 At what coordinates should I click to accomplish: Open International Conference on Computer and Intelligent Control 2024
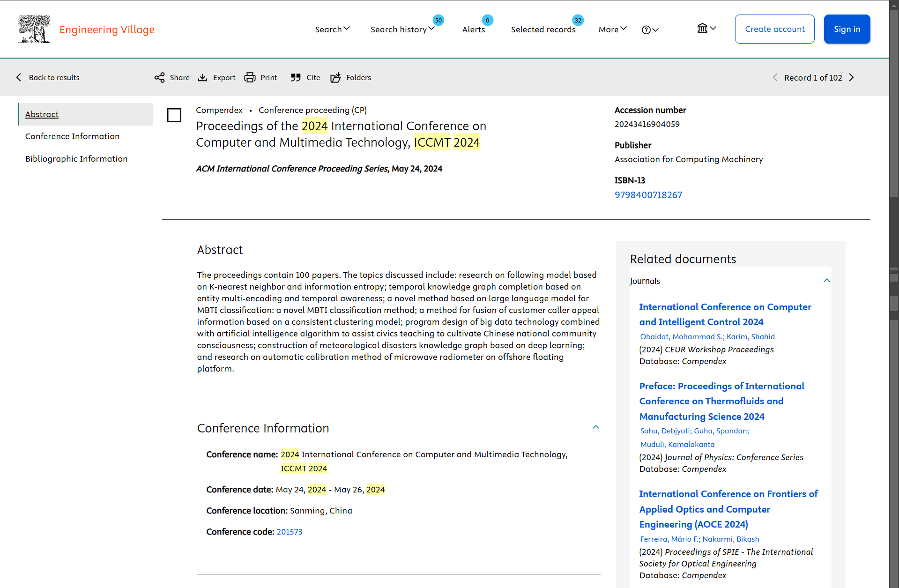(725, 314)
